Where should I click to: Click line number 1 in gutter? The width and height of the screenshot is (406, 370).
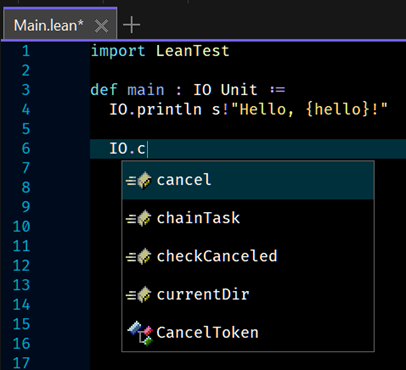(x=26, y=51)
